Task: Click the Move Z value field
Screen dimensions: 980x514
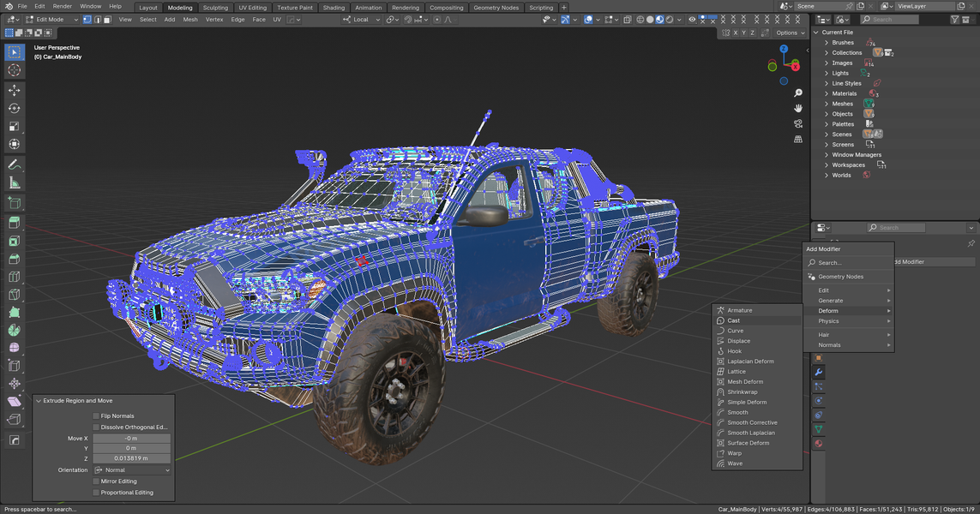Action: pos(131,458)
